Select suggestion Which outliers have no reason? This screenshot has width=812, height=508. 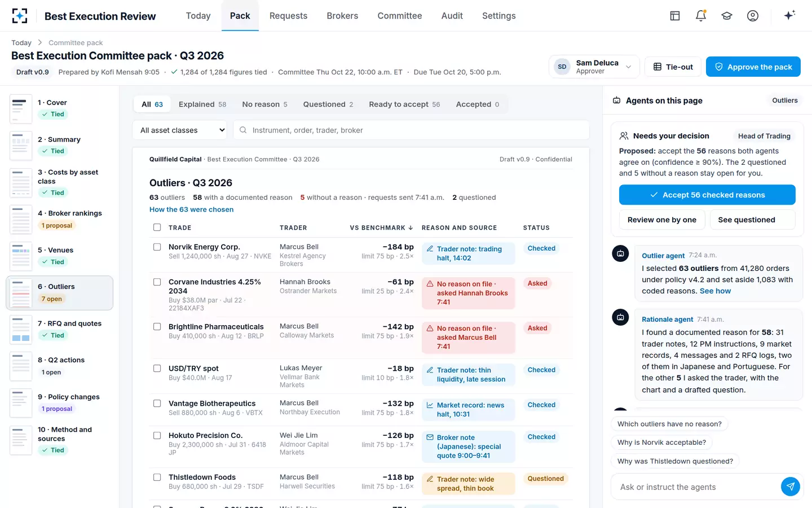tap(669, 424)
